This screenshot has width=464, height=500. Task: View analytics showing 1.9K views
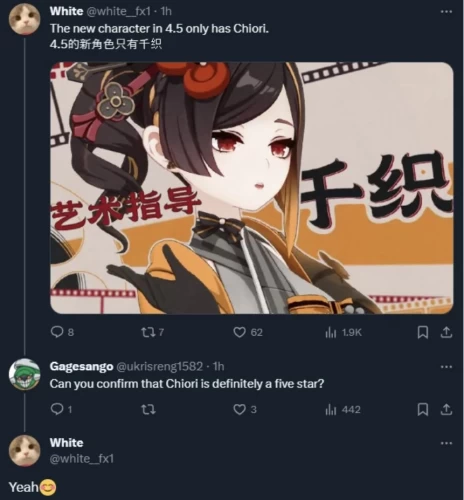point(343,332)
